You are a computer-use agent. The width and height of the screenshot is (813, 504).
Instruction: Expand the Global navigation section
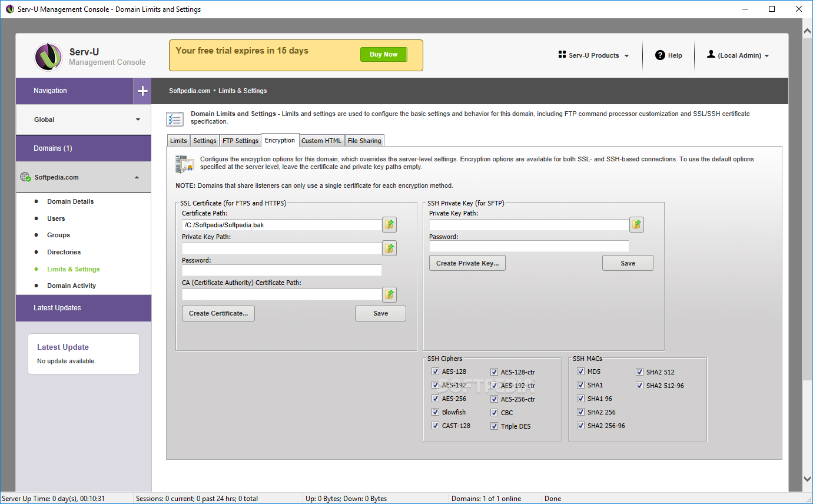click(x=84, y=120)
